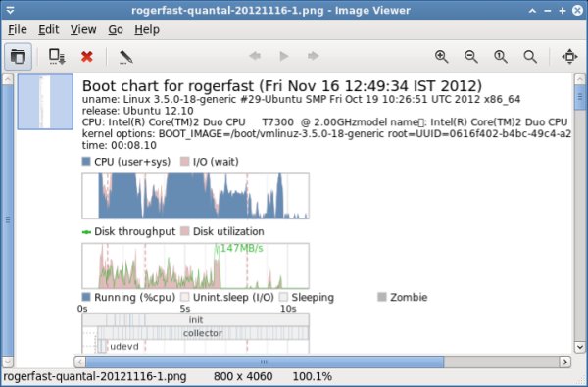Screen dimensions: 588x387
Task: Click the zoom to normal size icon
Action: [x=501, y=57]
